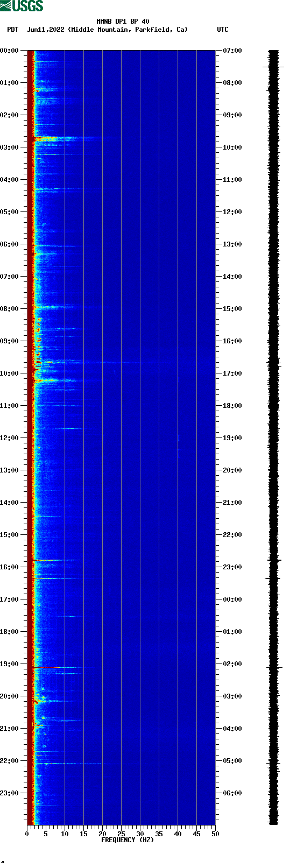Click the '22:00' label on the PDT axis
The image size is (297, 868).
(x=10, y=761)
